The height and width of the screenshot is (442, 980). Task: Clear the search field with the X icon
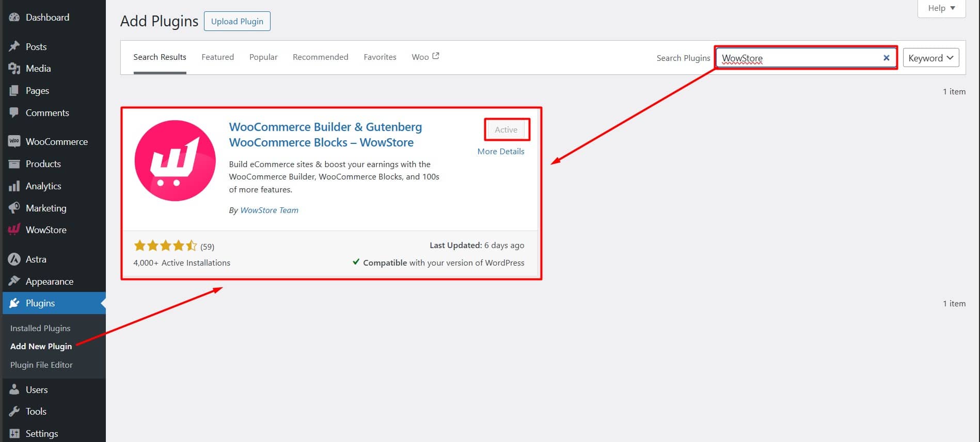886,58
